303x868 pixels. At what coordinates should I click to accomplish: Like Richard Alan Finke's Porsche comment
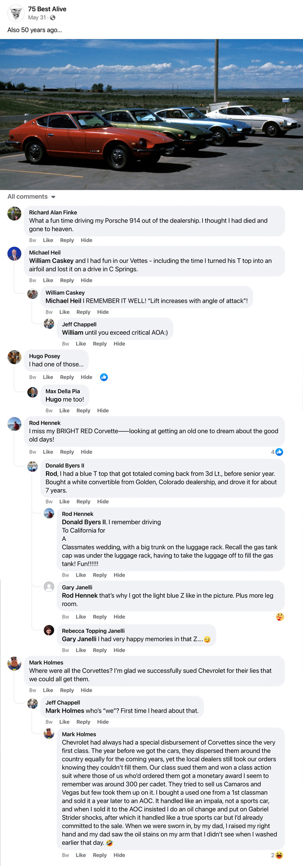(x=48, y=240)
